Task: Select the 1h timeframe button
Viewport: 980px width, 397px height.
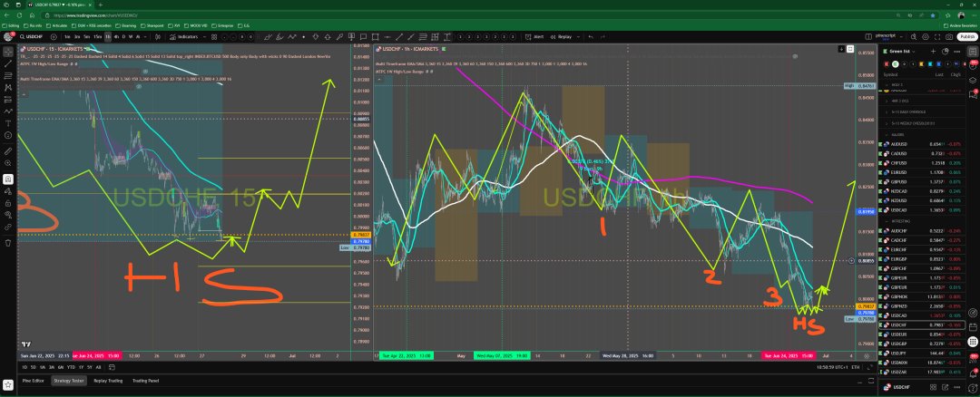Action: (107, 37)
